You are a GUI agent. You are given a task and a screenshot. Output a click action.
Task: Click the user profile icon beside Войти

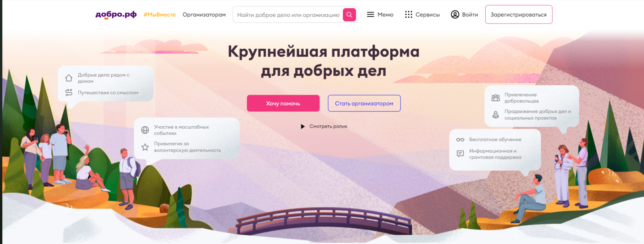click(x=455, y=15)
